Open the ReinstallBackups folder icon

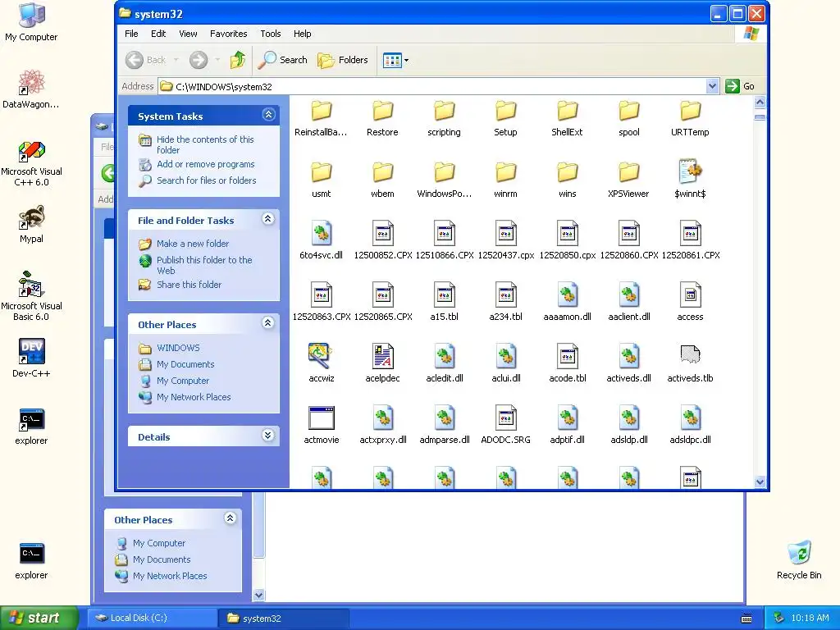tap(322, 111)
